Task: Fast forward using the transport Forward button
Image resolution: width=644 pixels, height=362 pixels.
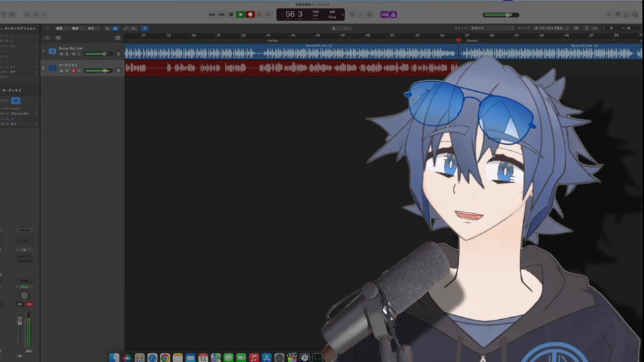Action: (221, 14)
